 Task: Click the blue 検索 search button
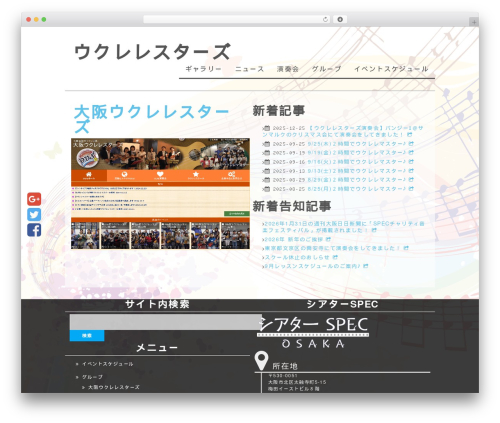coord(87,335)
